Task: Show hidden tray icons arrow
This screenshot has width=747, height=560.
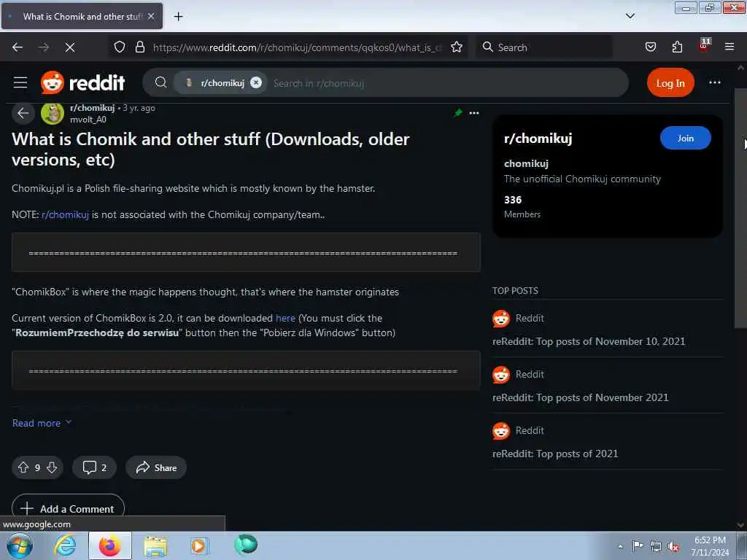Action: [x=620, y=546]
